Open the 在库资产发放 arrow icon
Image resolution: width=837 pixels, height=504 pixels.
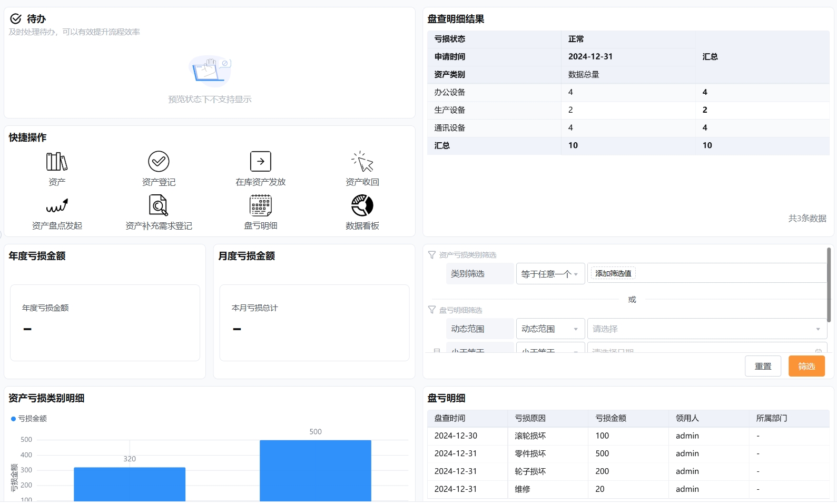(260, 162)
